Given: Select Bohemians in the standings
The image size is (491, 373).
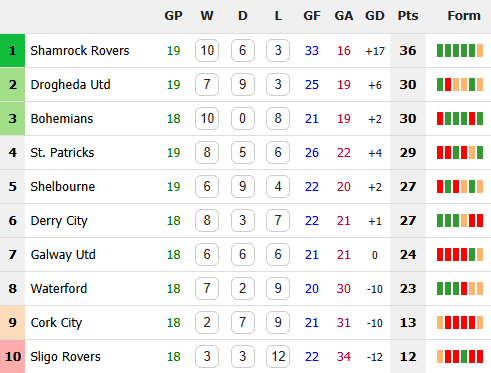Looking at the screenshot, I should [x=62, y=119].
